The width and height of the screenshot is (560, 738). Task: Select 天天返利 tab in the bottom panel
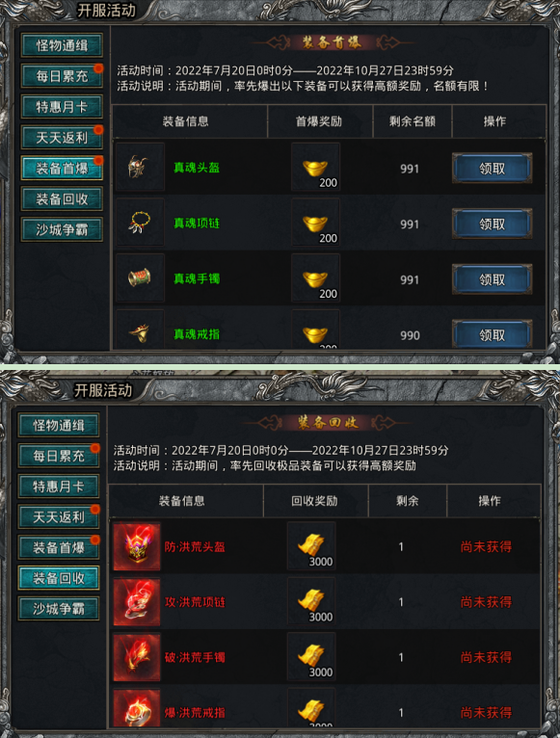coord(59,516)
